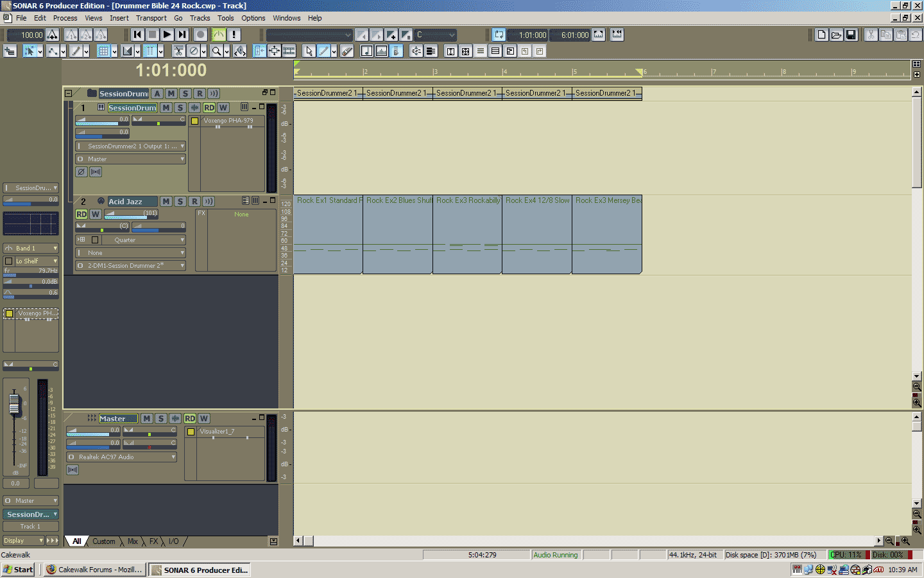
Task: Click the Rock Ex3 Rockabilly clip
Action: click(467, 234)
